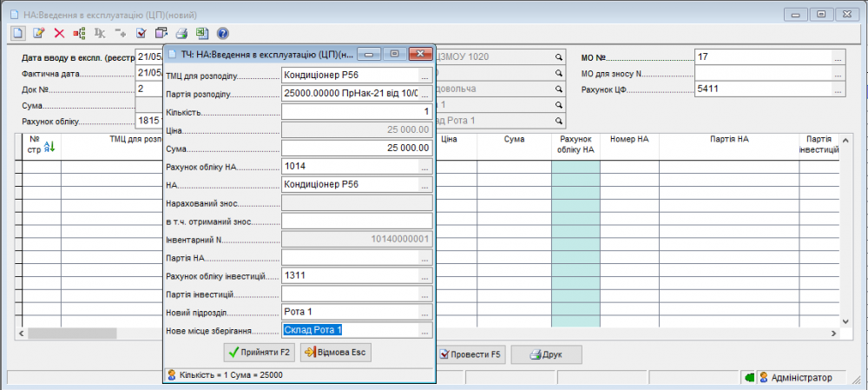
Task: Open lookup for ТМЦ для розподілу field
Action: [x=424, y=76]
